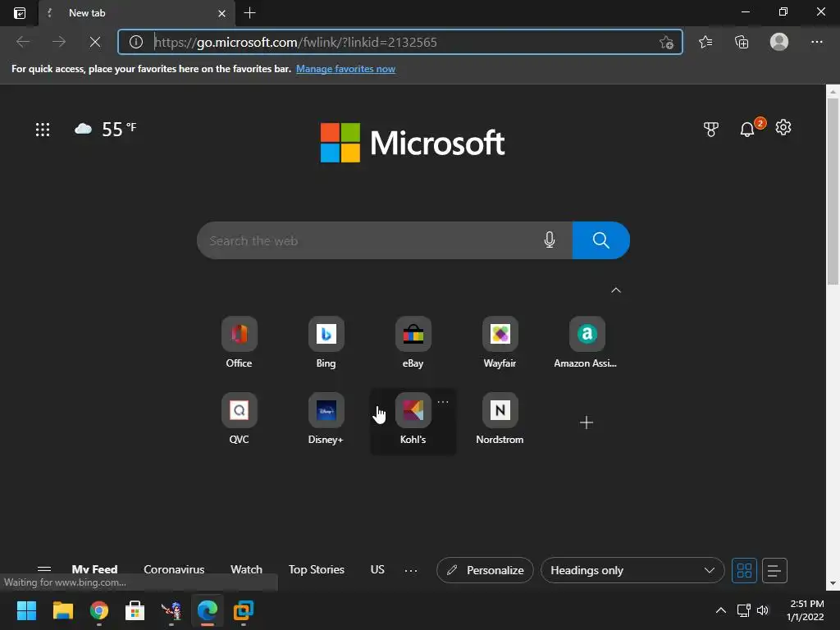
Task: Open File Explorer from taskbar
Action: point(62,610)
